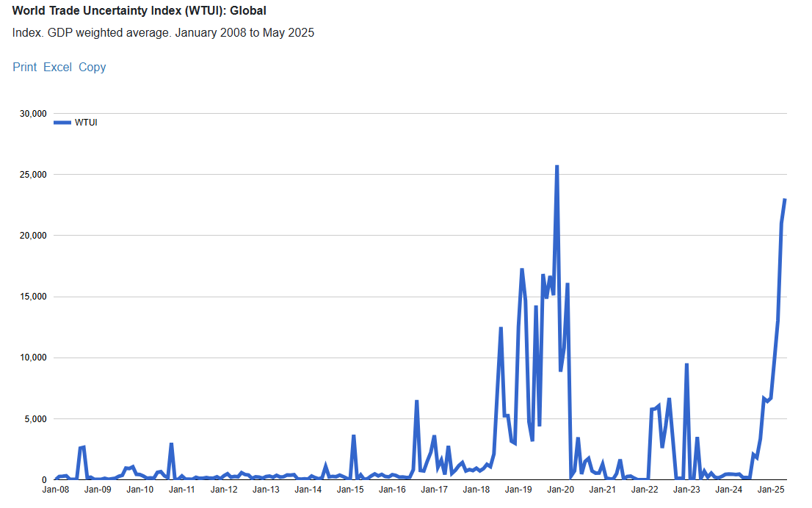This screenshot has height=508, width=812.
Task: Click the 15,000 y-axis label
Action: (33, 297)
